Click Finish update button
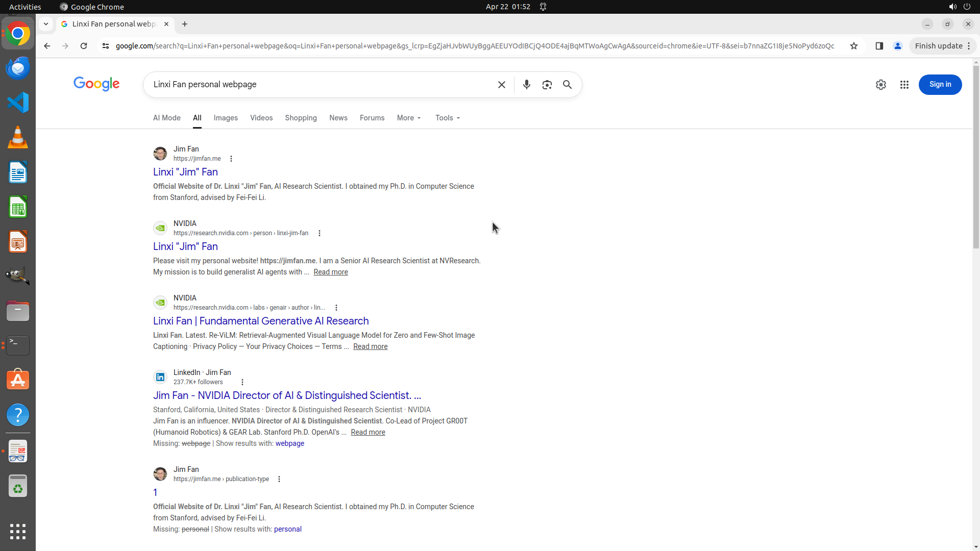The image size is (980, 551). click(x=938, y=46)
